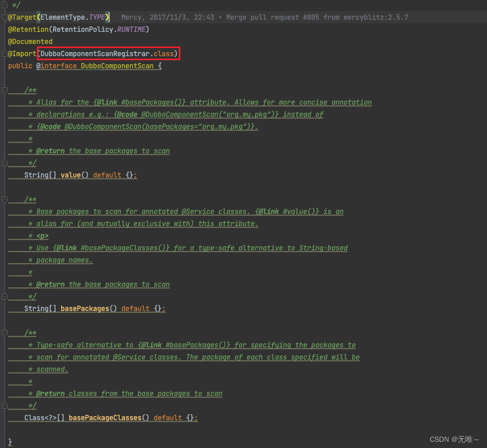
Task: Collapse the fold marker beside the @Target line
Action: (x=5, y=17)
